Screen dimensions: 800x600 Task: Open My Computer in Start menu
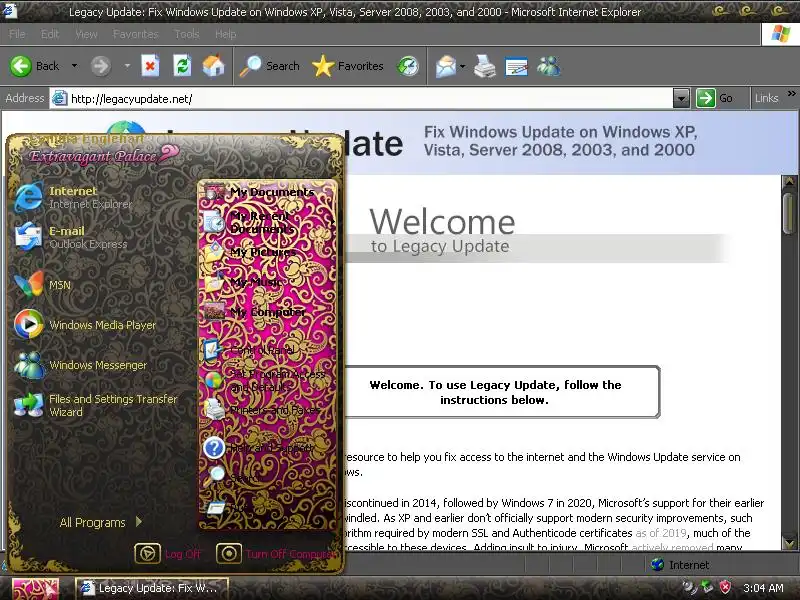tap(267, 311)
